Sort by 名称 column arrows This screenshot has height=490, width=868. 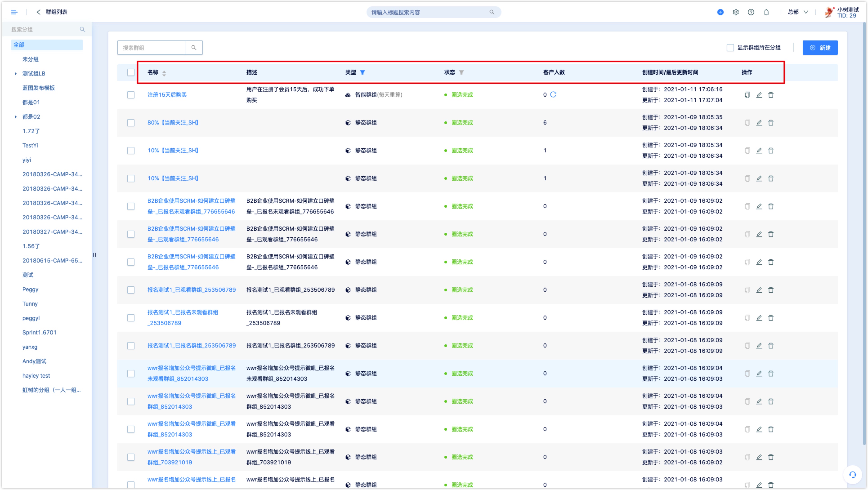[164, 73]
